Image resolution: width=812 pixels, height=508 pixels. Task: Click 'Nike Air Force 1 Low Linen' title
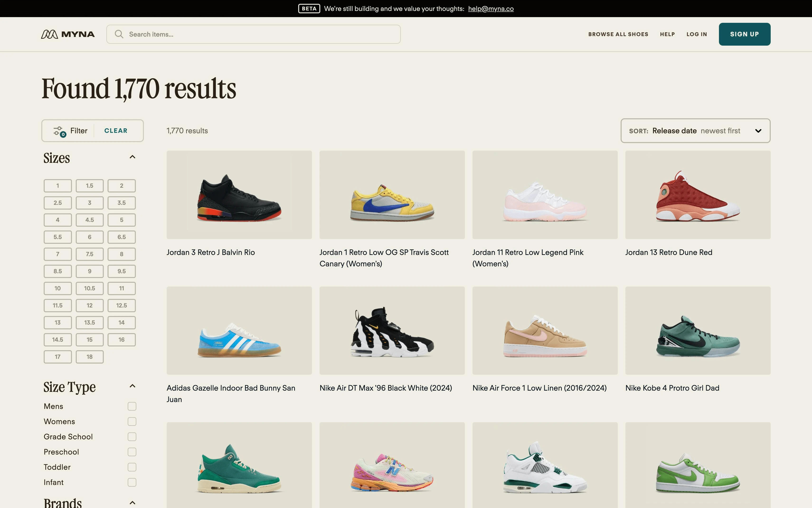(539, 388)
